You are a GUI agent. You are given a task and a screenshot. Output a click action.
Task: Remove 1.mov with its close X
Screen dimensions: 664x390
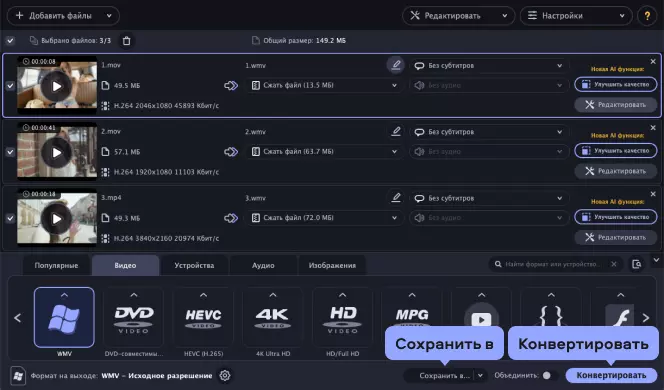(x=653, y=61)
